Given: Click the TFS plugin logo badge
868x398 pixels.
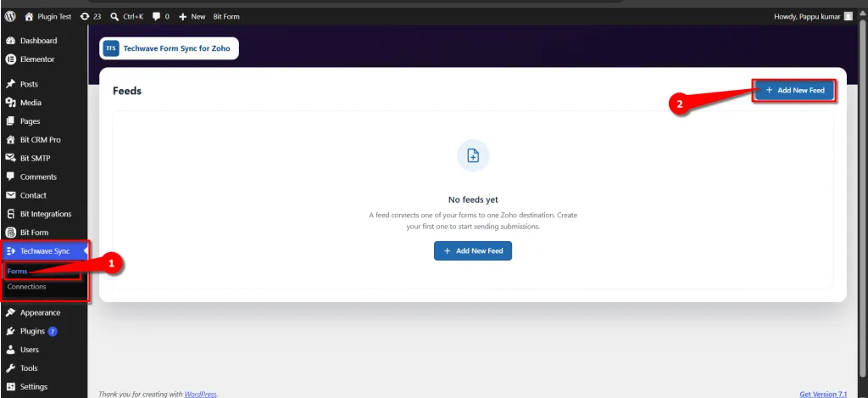Looking at the screenshot, I should 111,48.
